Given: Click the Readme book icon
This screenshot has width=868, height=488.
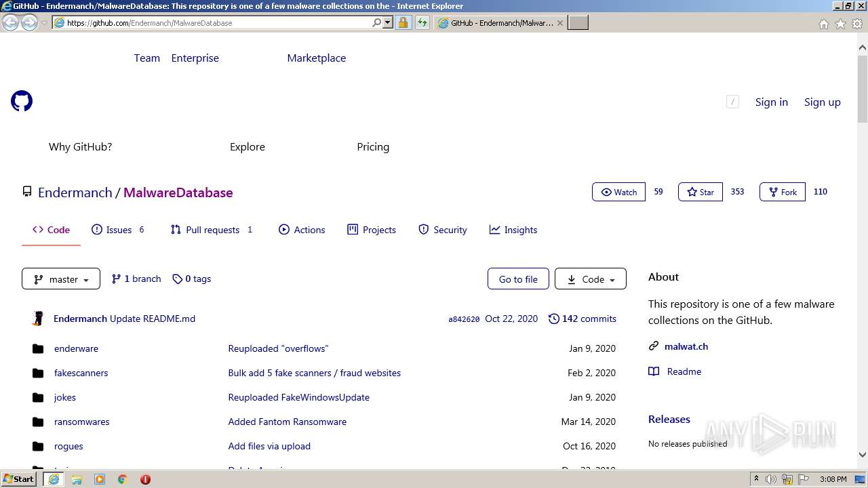Looking at the screenshot, I should [654, 371].
